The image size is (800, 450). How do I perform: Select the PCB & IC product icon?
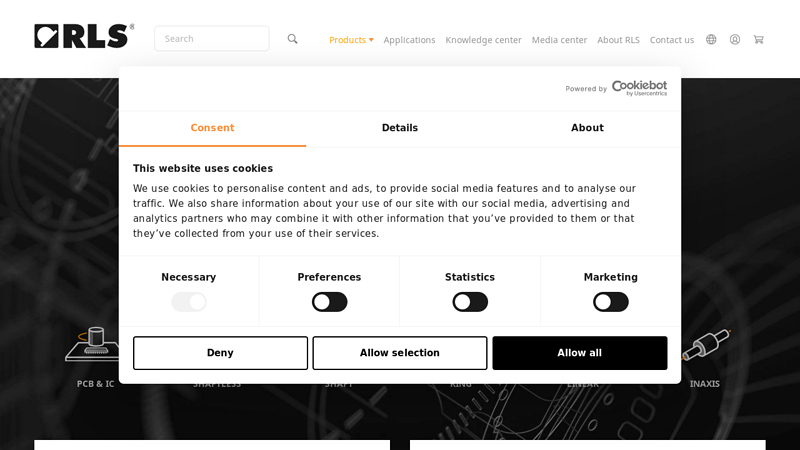point(92,344)
